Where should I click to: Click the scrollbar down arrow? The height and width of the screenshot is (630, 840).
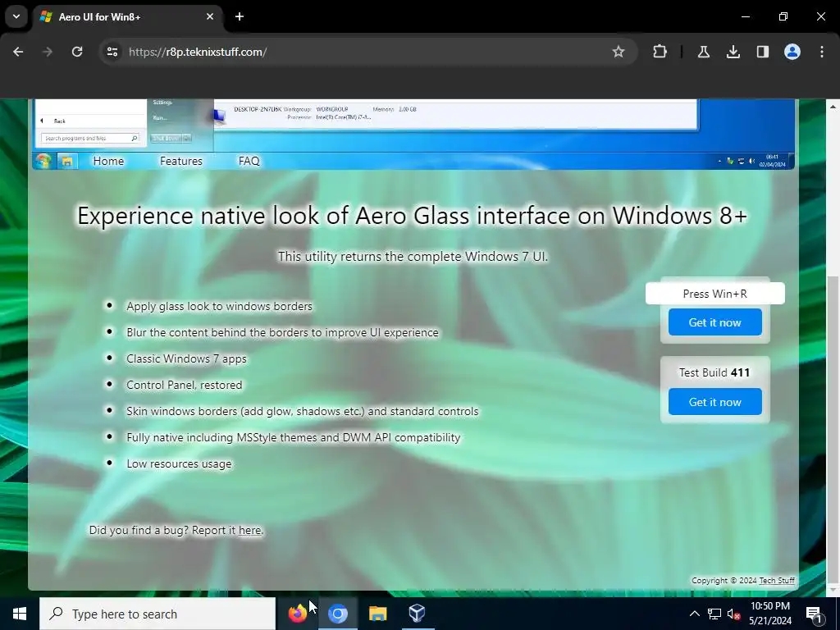click(x=833, y=589)
